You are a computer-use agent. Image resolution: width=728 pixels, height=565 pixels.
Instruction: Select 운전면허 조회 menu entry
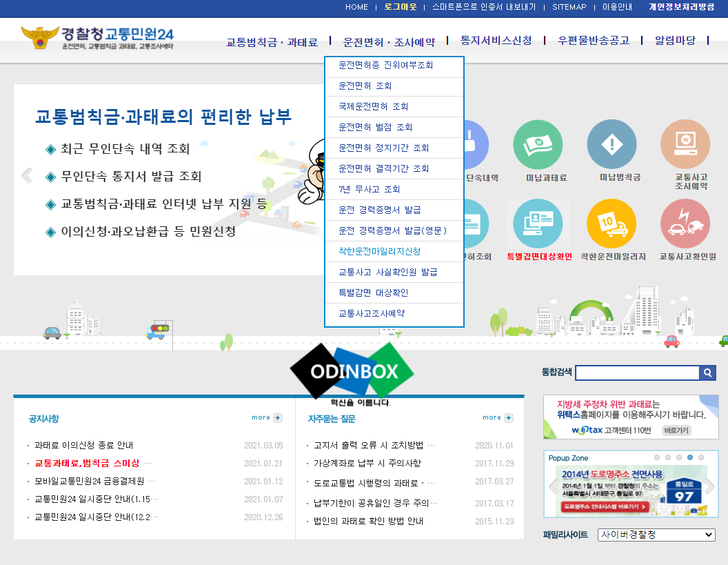point(394,86)
